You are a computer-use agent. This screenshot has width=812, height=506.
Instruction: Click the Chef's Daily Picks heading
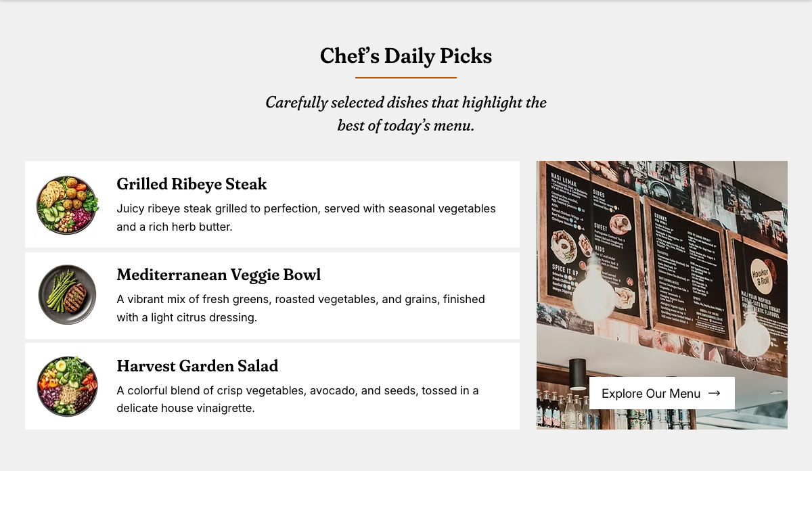[406, 55]
